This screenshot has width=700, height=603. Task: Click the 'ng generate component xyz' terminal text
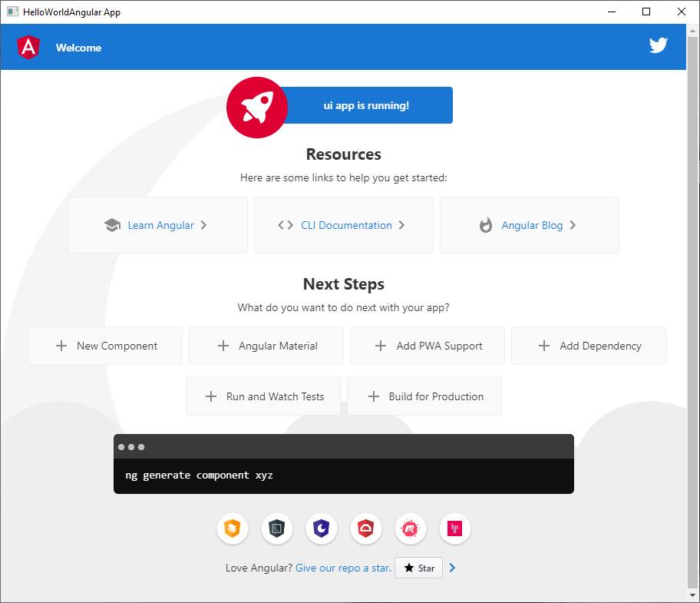[x=199, y=475]
